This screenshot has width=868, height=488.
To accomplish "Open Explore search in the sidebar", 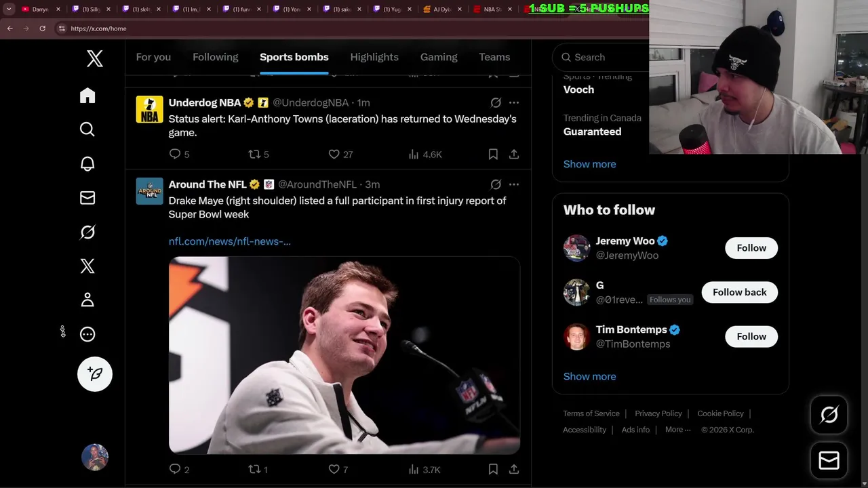I will click(87, 129).
